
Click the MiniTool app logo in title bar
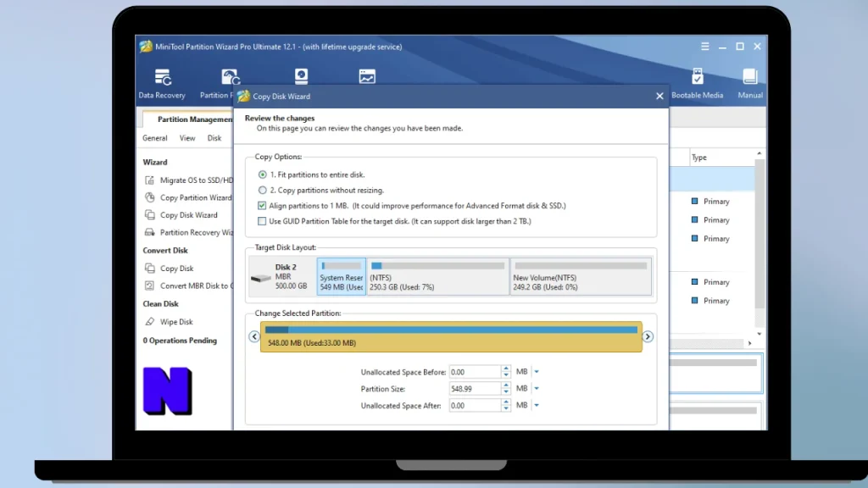click(146, 47)
